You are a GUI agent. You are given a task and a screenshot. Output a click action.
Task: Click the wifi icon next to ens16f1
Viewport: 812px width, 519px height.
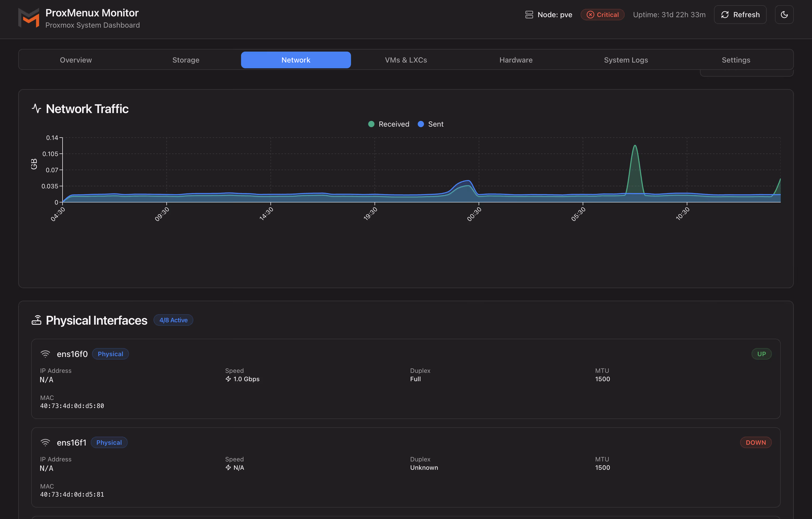[x=45, y=442]
